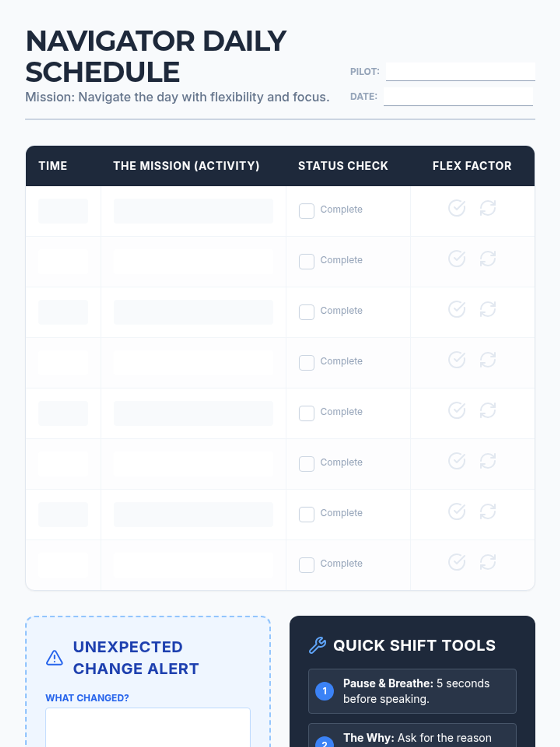The image size is (560, 747).
Task: Click the number 1 badge in Quick Shift Tools
Action: (x=325, y=691)
